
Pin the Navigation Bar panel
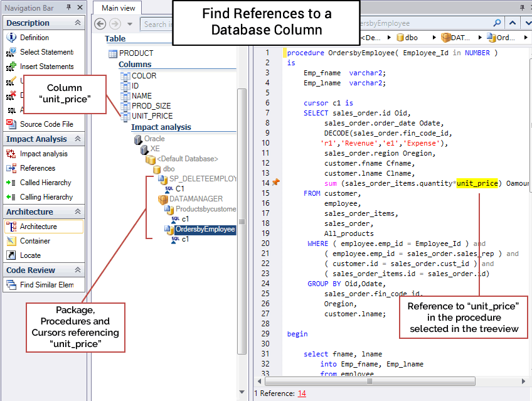(69, 7)
